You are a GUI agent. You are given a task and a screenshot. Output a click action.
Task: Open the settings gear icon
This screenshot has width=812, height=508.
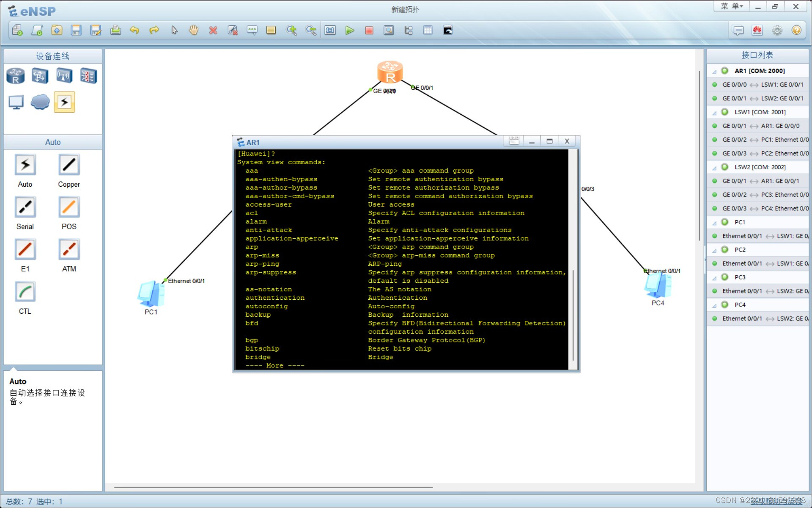click(777, 30)
